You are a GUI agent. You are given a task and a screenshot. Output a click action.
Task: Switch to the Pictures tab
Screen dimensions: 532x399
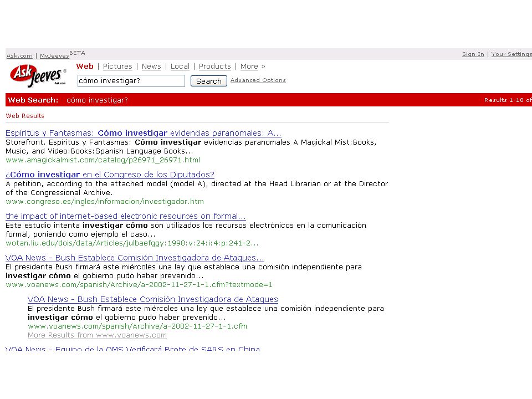pyautogui.click(x=117, y=66)
